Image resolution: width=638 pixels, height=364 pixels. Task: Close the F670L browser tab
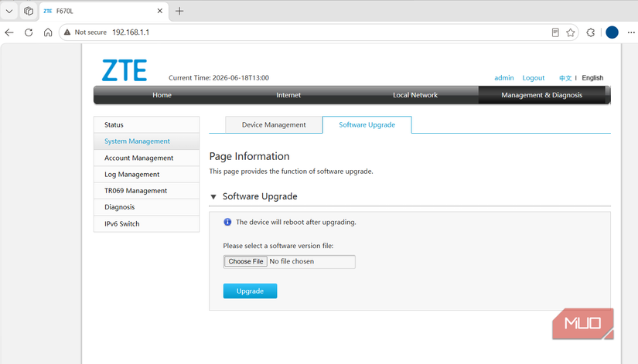[x=160, y=11]
